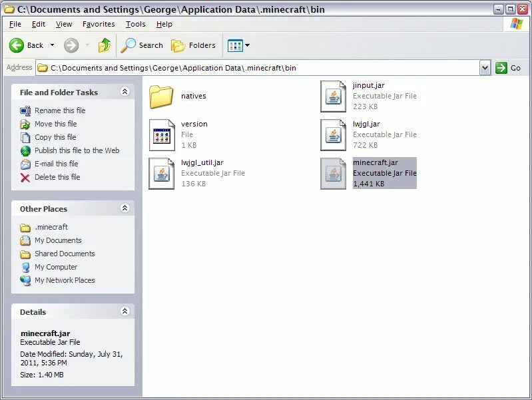The image size is (532, 400).
Task: Open My Network Places link
Action: [x=65, y=280]
